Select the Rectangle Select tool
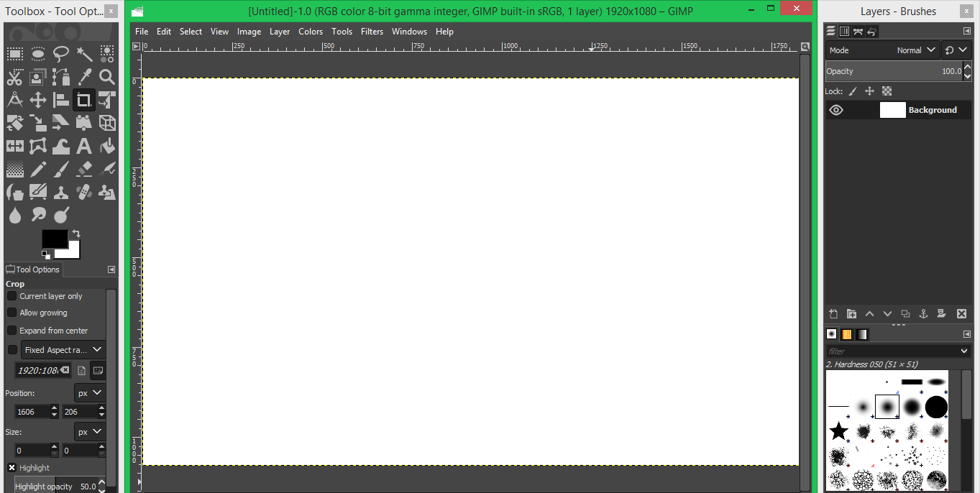 pos(14,54)
